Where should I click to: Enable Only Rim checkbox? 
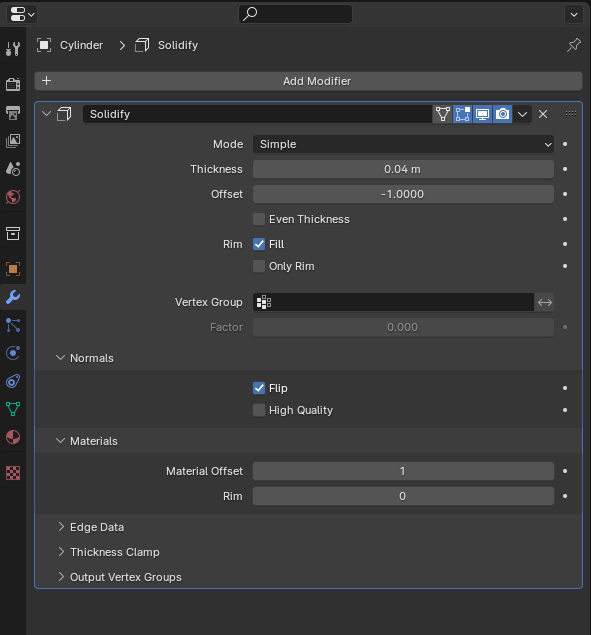[x=259, y=266]
